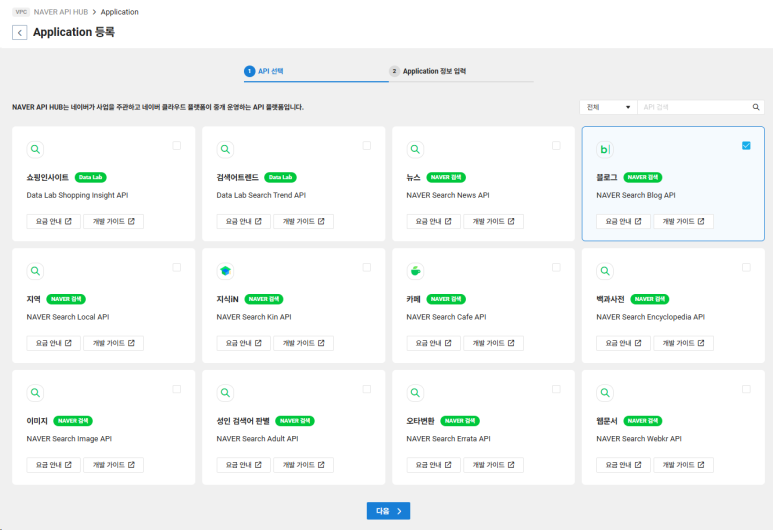Click NAVER API HUB breadcrumb

[x=61, y=12]
